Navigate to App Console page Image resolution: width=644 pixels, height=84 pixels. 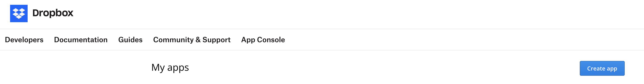(263, 40)
